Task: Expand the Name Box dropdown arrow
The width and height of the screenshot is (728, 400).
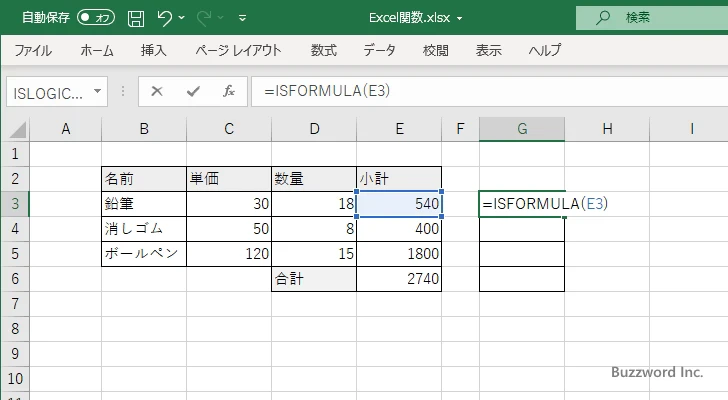Action: click(x=98, y=91)
